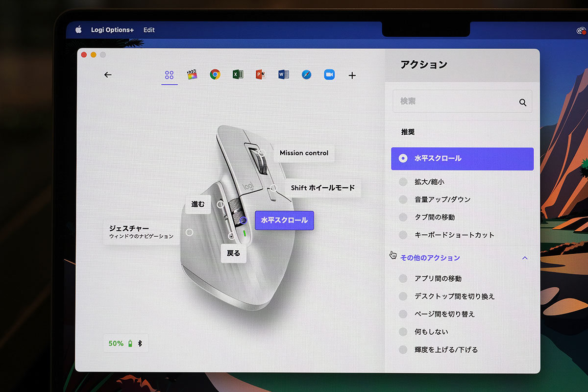Go back with the left arrow
Image resolution: width=588 pixels, height=392 pixels.
pyautogui.click(x=108, y=75)
